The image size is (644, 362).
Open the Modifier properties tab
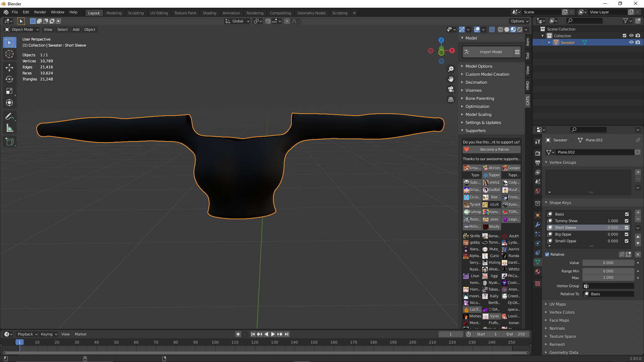pyautogui.click(x=538, y=225)
